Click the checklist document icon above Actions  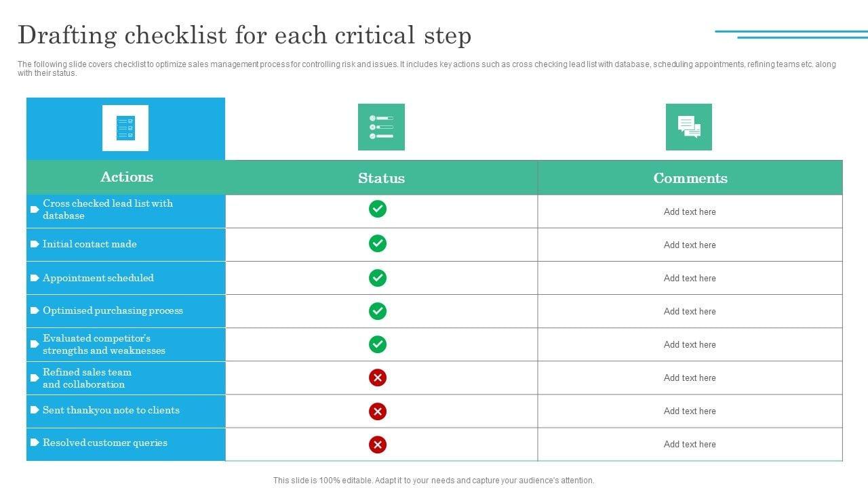click(x=125, y=128)
